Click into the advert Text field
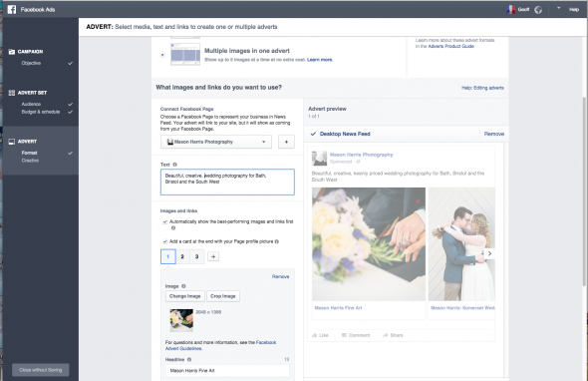This screenshot has width=588, height=381. [227, 183]
